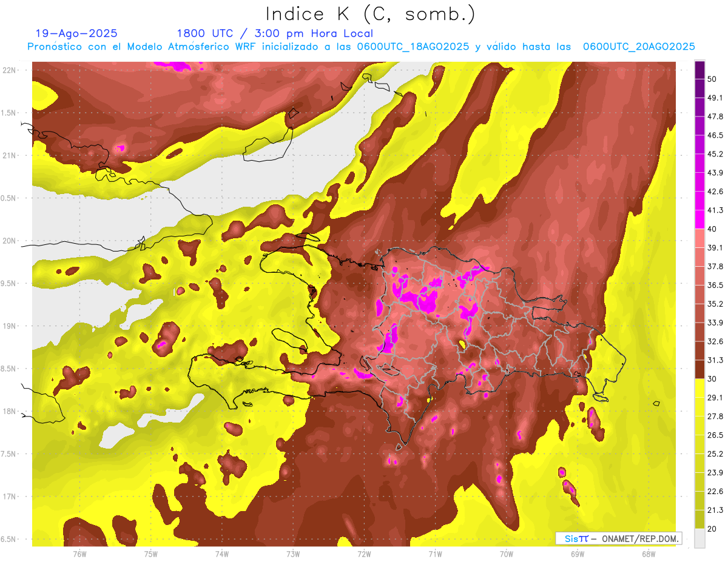Click the colorbar value "42.6"
The image size is (728, 562).
click(x=715, y=192)
